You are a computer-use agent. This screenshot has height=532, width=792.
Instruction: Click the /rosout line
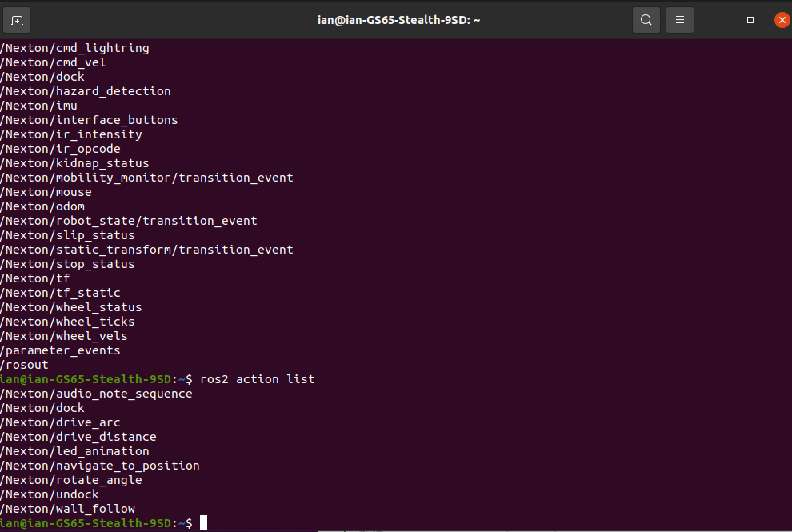pyautogui.click(x=24, y=365)
